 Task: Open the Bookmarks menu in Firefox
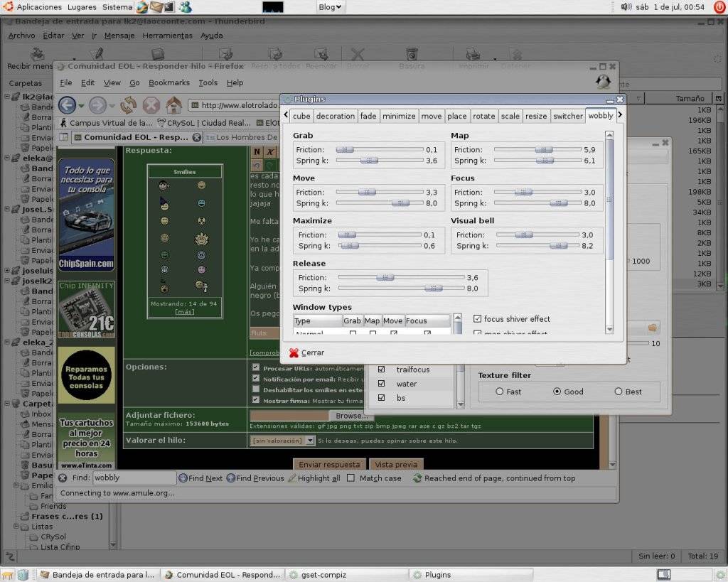pyautogui.click(x=168, y=82)
